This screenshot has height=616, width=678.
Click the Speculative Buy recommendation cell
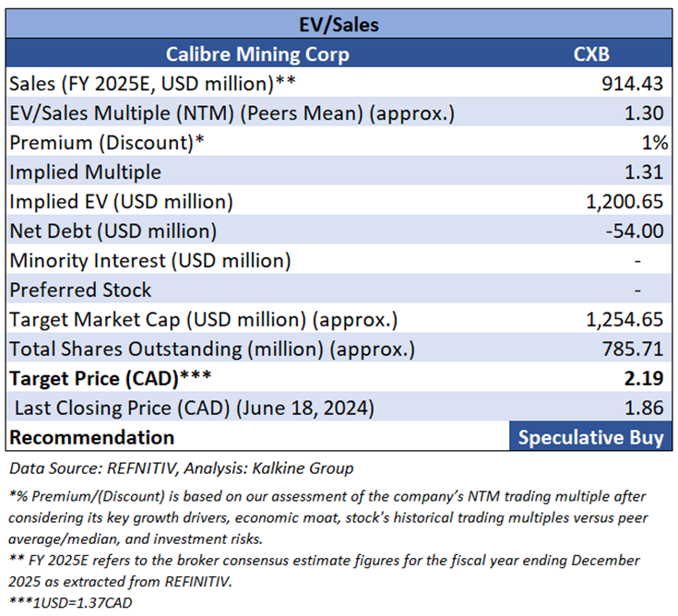590,437
